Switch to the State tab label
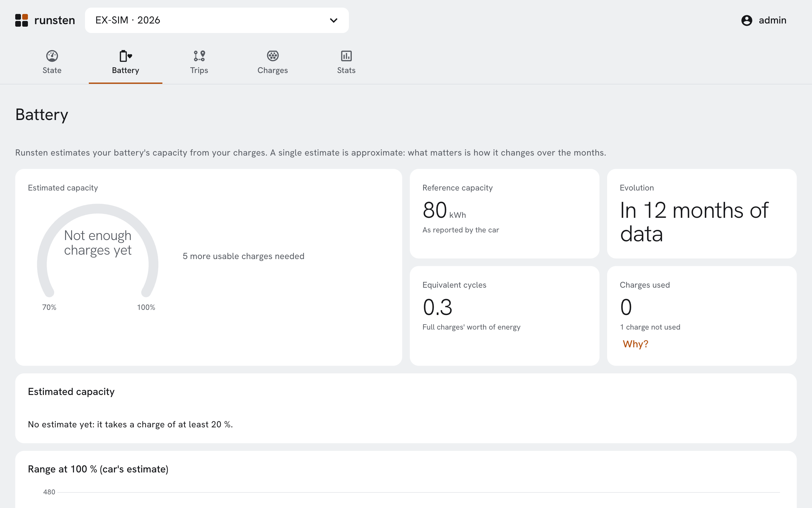 point(52,70)
